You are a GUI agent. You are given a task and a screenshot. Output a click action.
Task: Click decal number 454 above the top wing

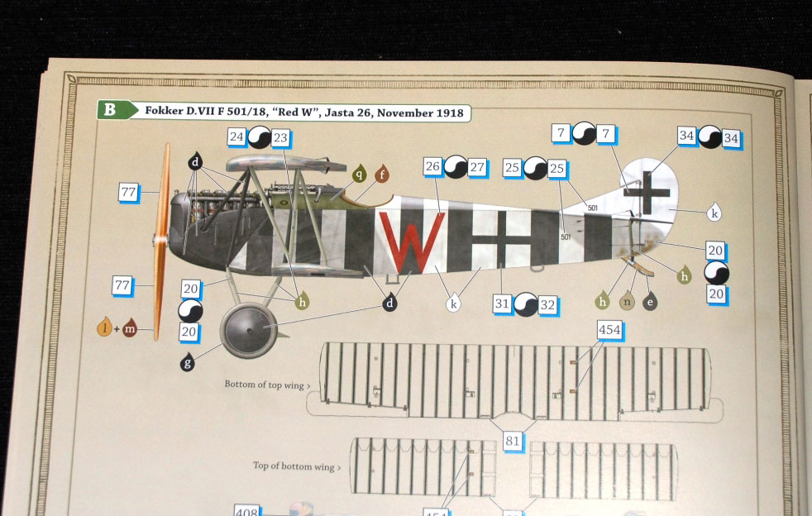[x=609, y=331]
